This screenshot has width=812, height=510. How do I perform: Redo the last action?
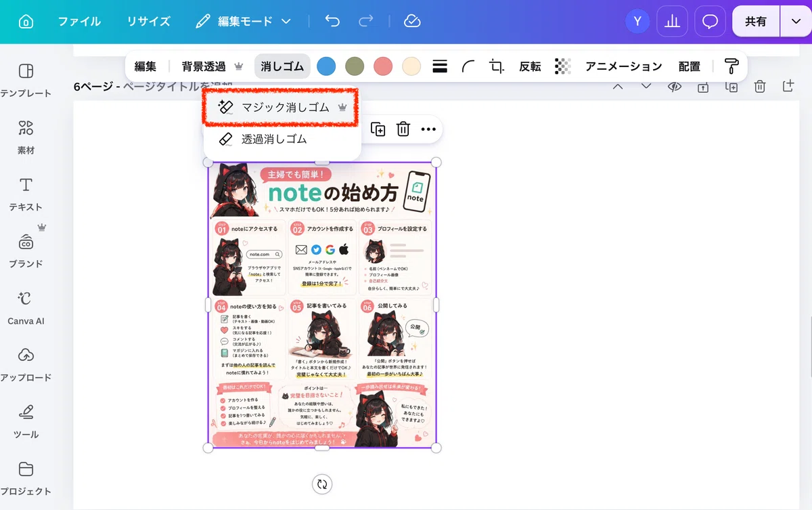coord(366,22)
